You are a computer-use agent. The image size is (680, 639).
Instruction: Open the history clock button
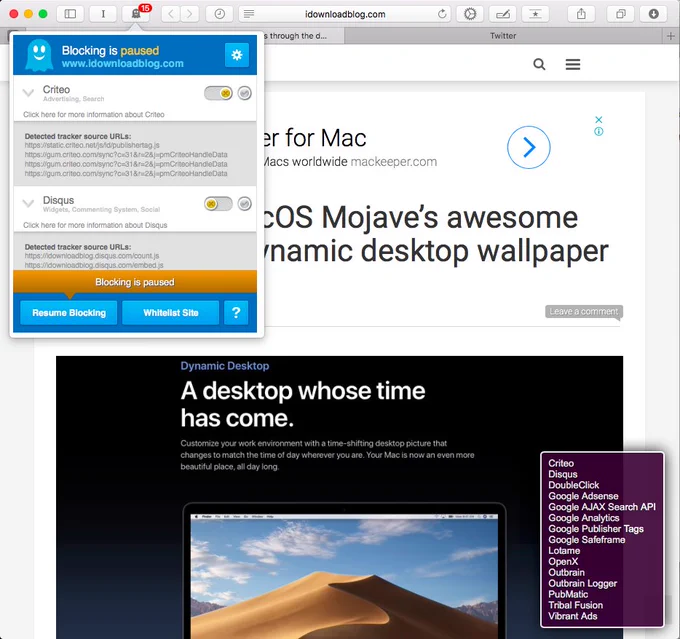click(220, 14)
